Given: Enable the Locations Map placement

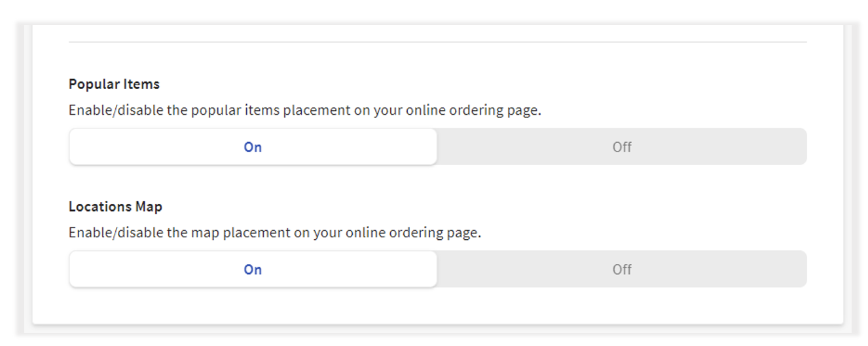Looking at the screenshot, I should tap(253, 269).
